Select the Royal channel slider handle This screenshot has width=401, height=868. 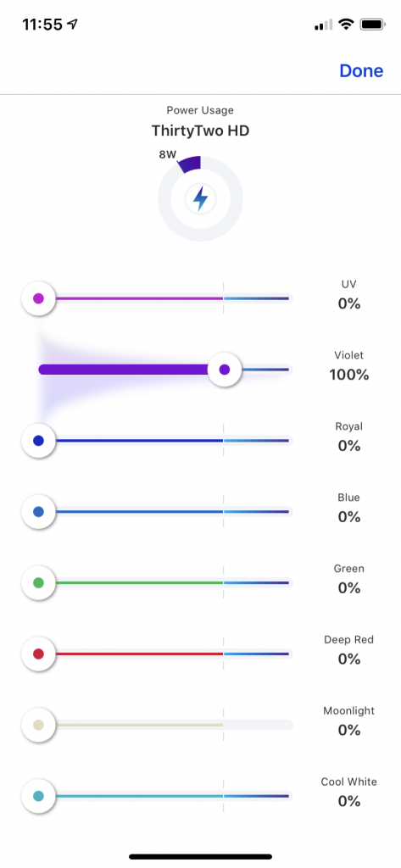tap(38, 441)
